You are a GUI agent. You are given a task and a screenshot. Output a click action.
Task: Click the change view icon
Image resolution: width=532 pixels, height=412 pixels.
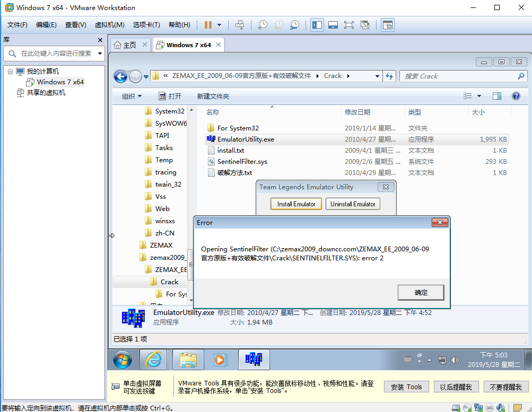click(x=467, y=97)
